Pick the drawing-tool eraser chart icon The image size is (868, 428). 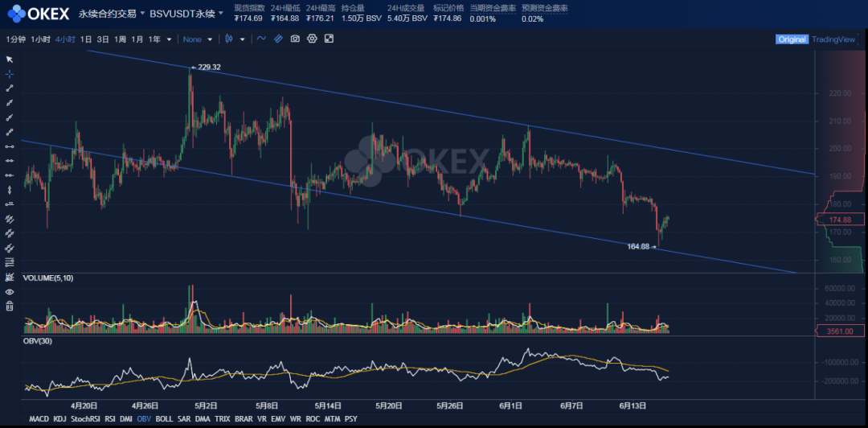[10, 277]
